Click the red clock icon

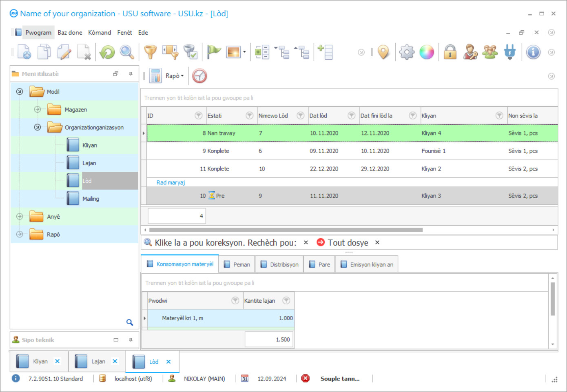pos(199,76)
